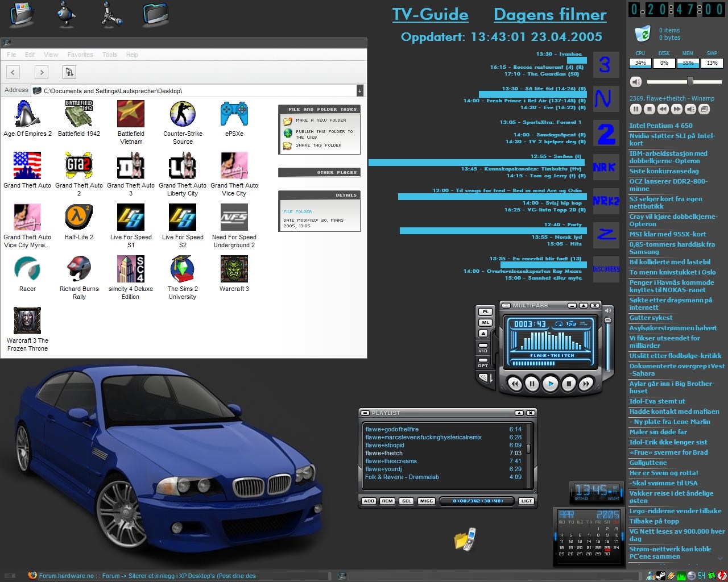Open the blue folder icon in top dock
This screenshot has width=728, height=582.
[x=155, y=14]
